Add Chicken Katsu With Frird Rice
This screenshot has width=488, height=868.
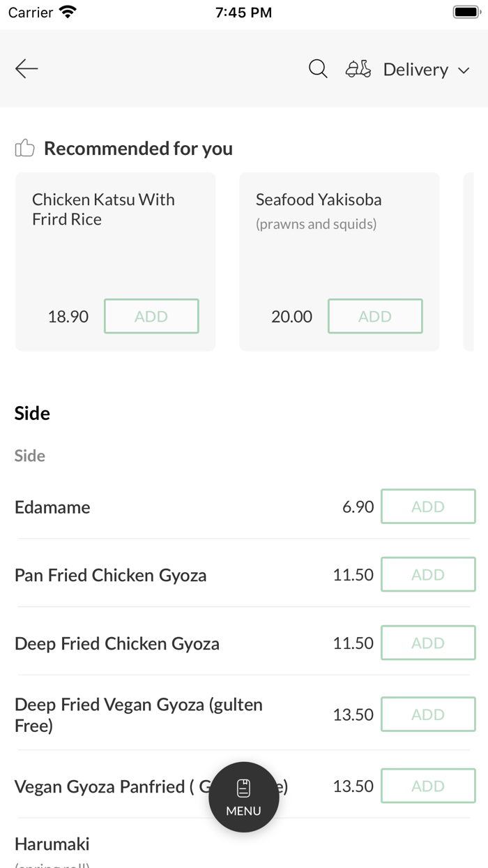pos(151,316)
